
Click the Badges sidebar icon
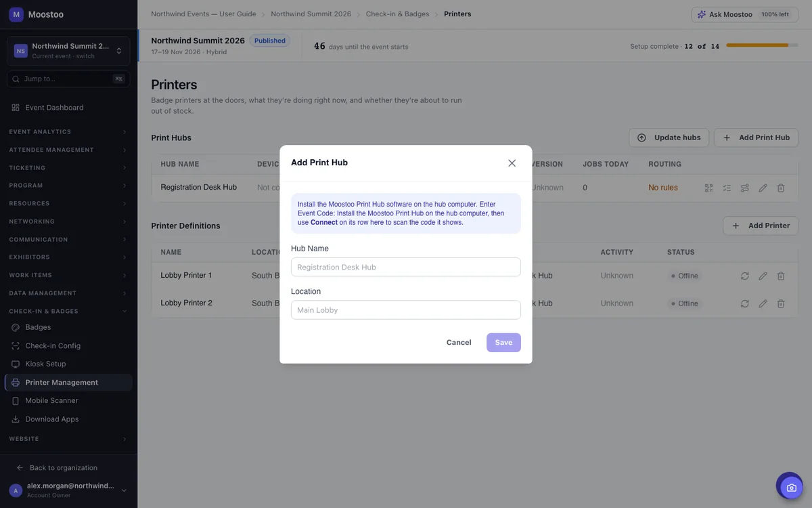16,327
